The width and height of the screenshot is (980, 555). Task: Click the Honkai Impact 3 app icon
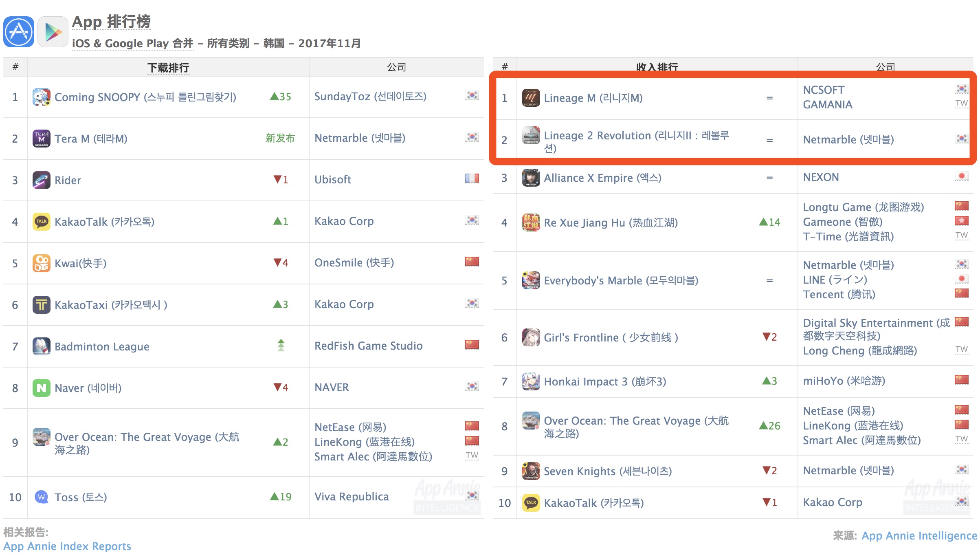click(531, 381)
